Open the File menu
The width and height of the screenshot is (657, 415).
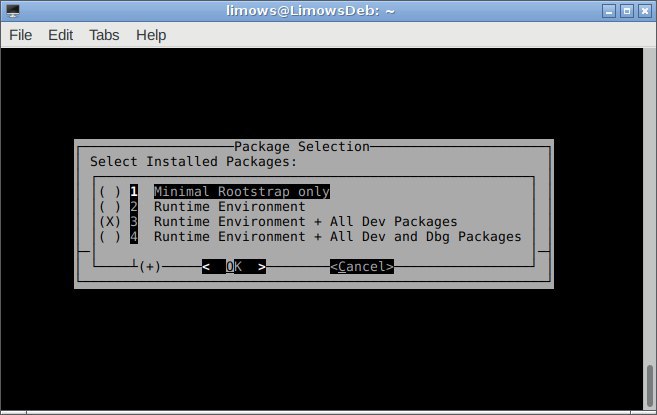pyautogui.click(x=21, y=35)
